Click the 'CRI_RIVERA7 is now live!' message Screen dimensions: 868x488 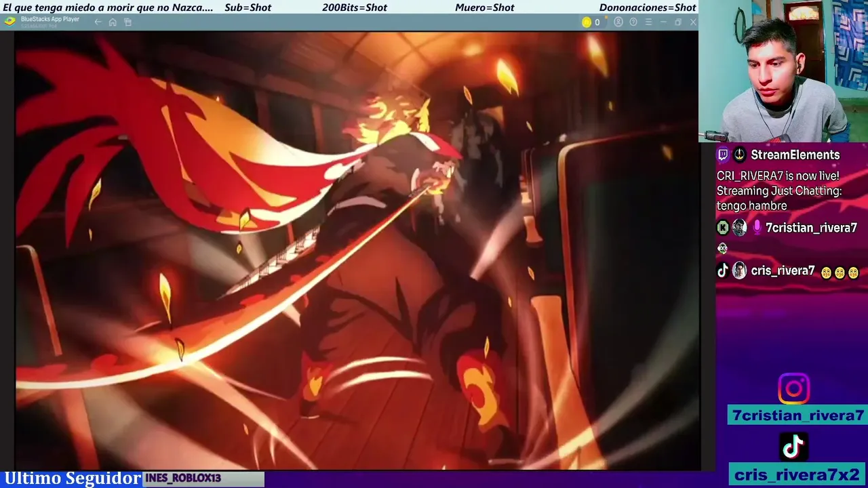point(778,176)
